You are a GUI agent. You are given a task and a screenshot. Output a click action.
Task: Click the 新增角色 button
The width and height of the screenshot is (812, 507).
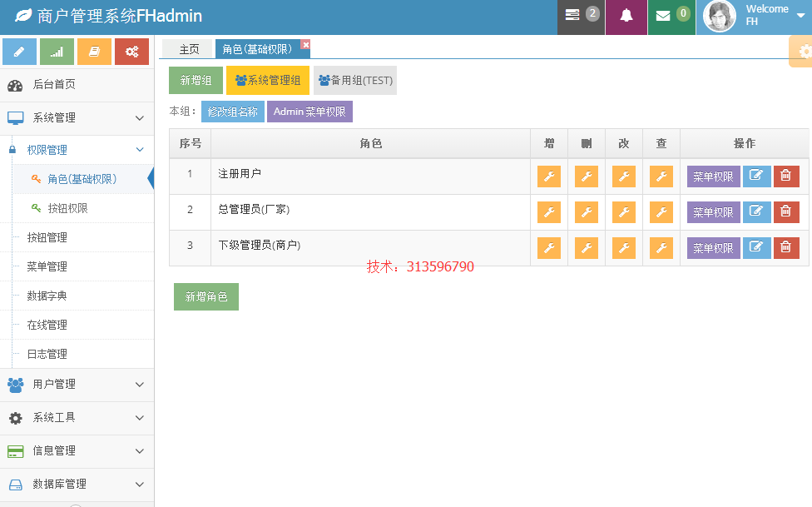click(206, 296)
